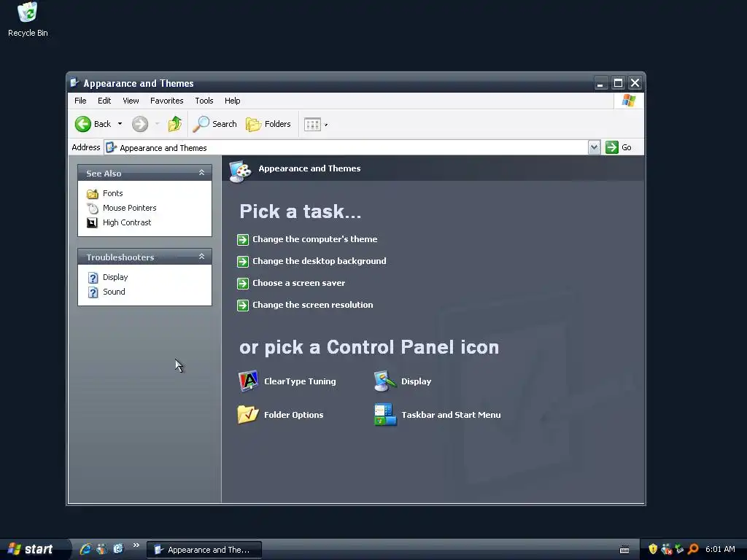Open the Recycle Bin desktop icon
Screen dimensions: 747x560
[x=27, y=19]
